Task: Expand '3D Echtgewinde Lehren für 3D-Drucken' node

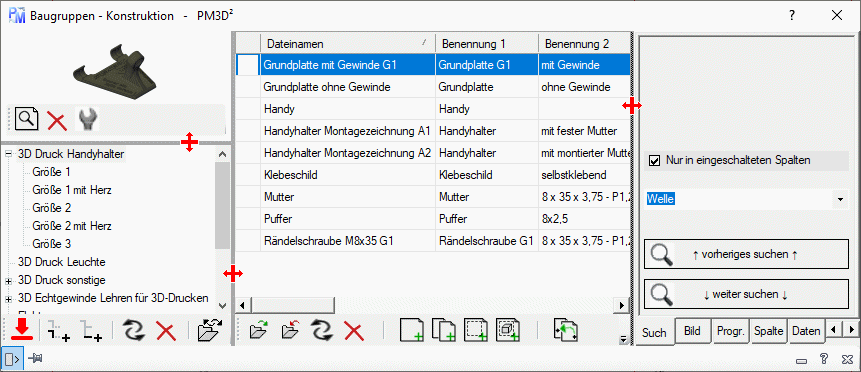Action: coord(8,299)
